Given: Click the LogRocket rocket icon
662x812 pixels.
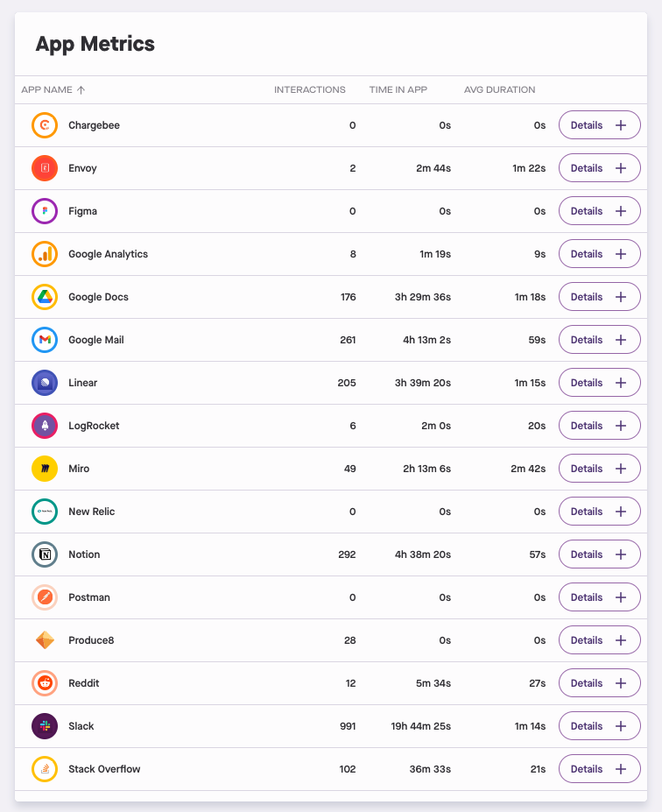Looking at the screenshot, I should (45, 426).
